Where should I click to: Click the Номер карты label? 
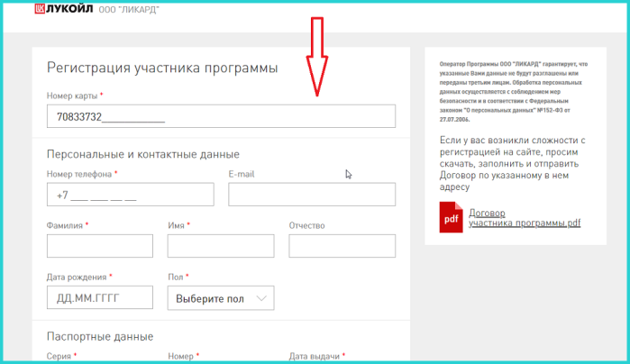tap(72, 96)
